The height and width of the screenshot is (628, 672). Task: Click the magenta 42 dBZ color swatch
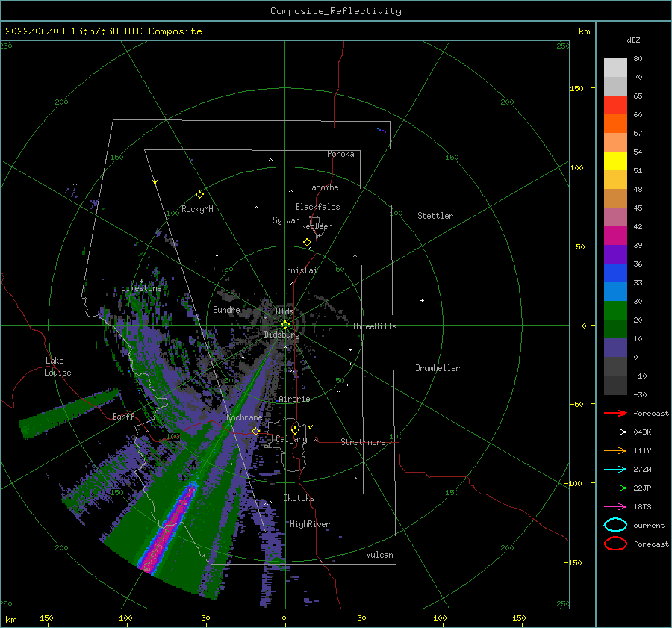[x=615, y=236]
